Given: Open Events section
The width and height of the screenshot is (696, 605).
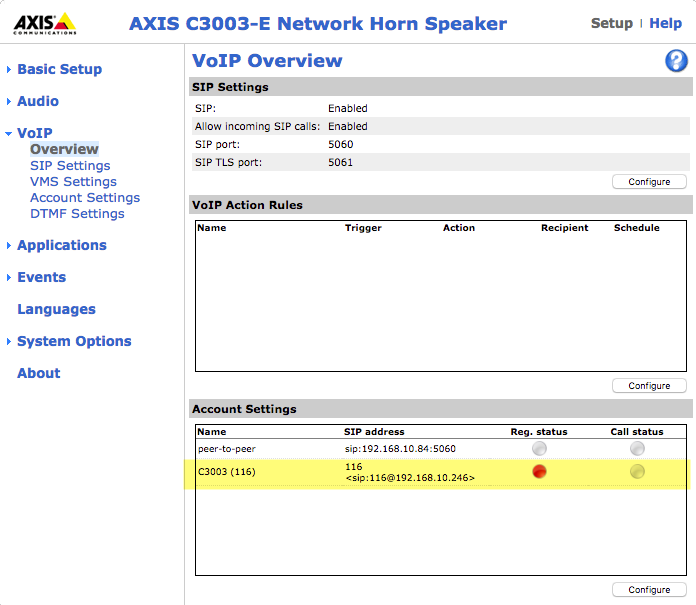Looking at the screenshot, I should click(41, 277).
